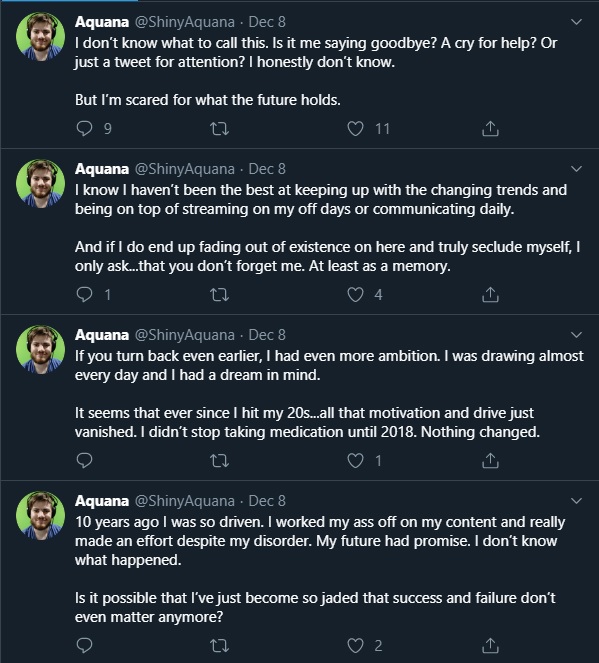Expand the chevron menu on the second tweet
Image resolution: width=599 pixels, height=663 pixels.
[577, 169]
